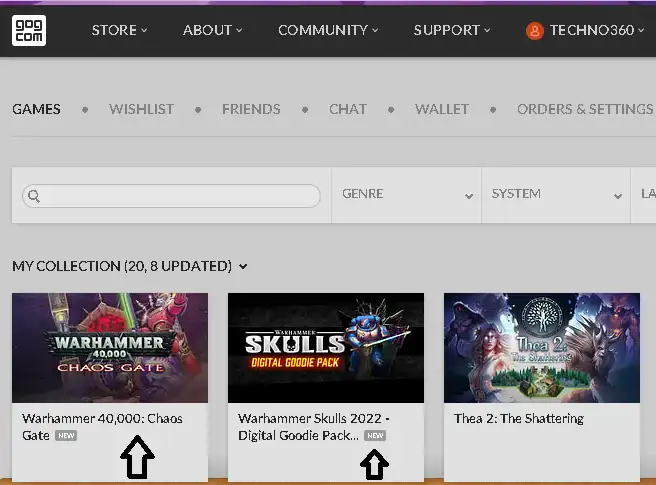
Task: Click the search magnifier icon
Action: point(34,196)
